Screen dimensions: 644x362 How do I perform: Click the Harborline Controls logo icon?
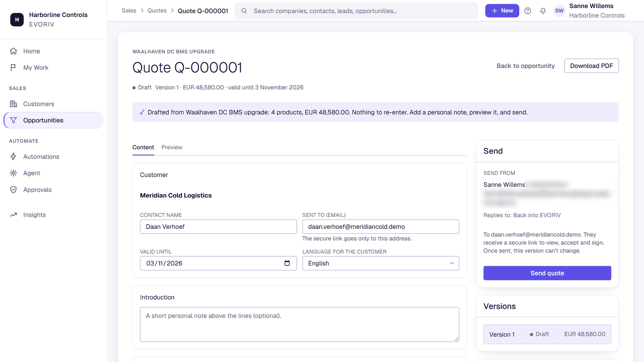17,19
